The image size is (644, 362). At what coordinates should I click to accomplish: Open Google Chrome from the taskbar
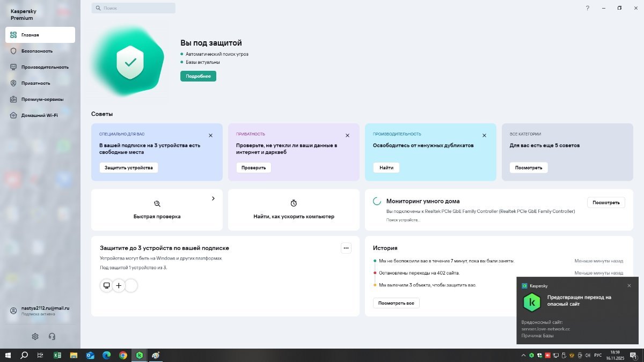123,355
